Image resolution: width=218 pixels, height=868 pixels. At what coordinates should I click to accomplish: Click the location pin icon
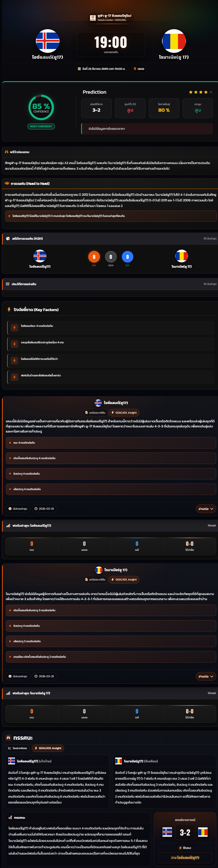click(x=135, y=69)
